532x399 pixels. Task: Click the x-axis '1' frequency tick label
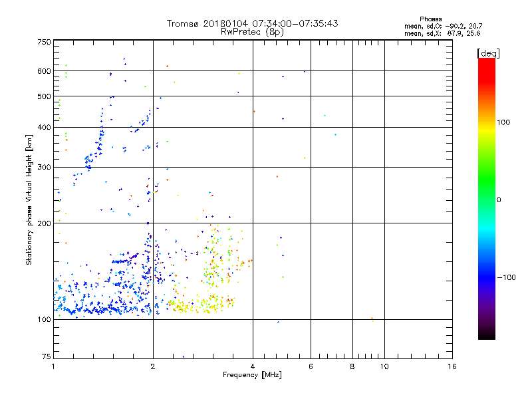[53, 366]
